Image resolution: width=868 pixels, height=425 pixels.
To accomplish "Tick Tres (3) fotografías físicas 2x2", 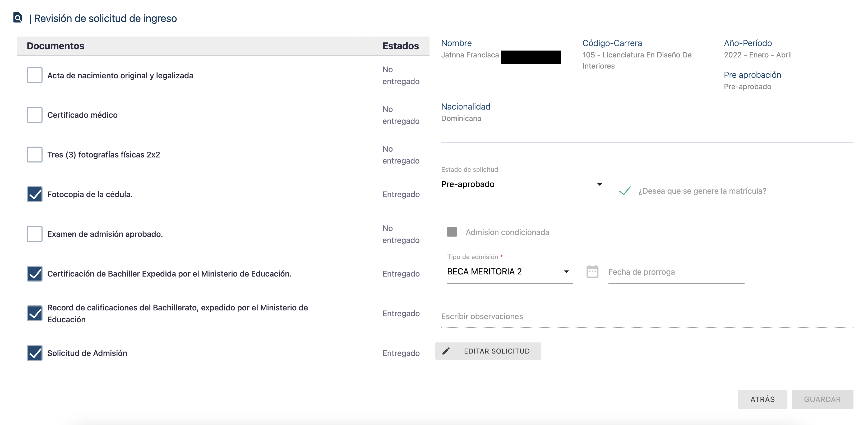I will (x=34, y=155).
